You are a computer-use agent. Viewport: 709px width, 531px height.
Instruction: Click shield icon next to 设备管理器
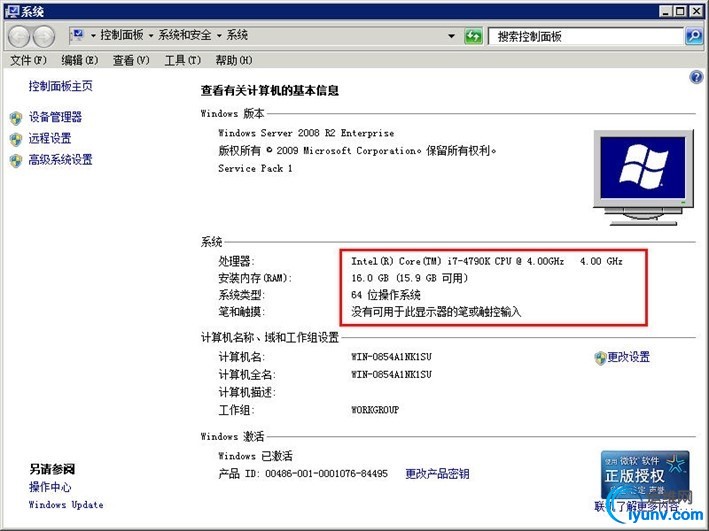click(x=16, y=118)
